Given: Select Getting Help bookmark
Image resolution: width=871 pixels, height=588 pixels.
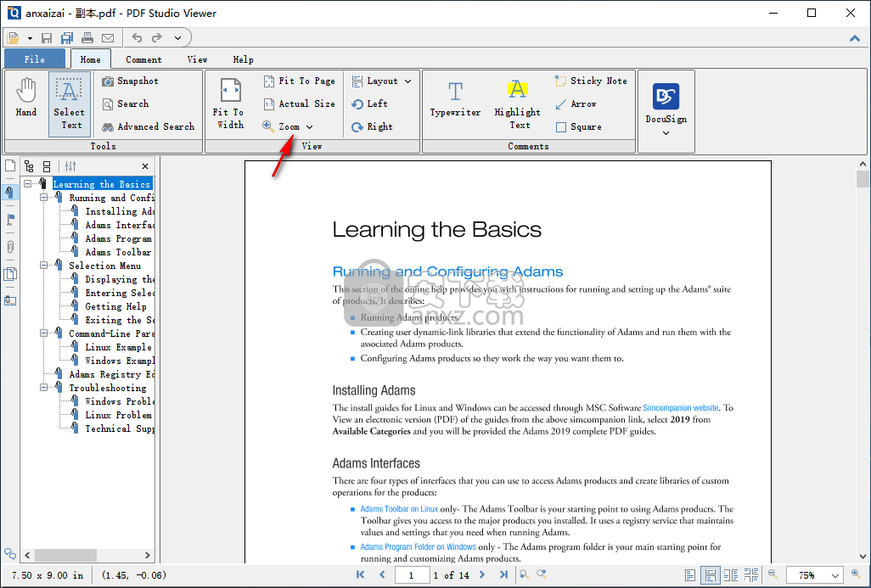Looking at the screenshot, I should [115, 306].
